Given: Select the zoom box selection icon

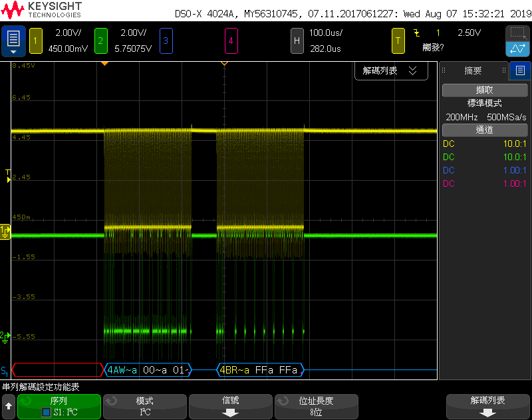Looking at the screenshot, I should (x=517, y=33).
